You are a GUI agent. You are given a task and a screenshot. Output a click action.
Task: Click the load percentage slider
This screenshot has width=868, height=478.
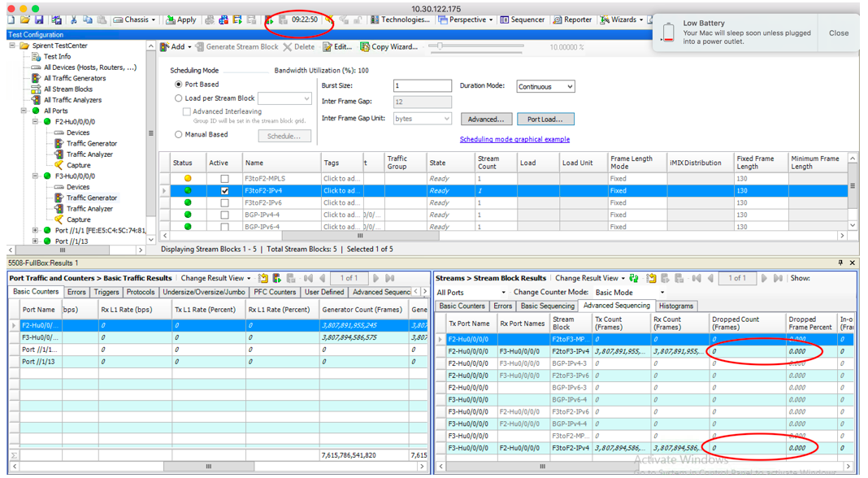tap(441, 47)
